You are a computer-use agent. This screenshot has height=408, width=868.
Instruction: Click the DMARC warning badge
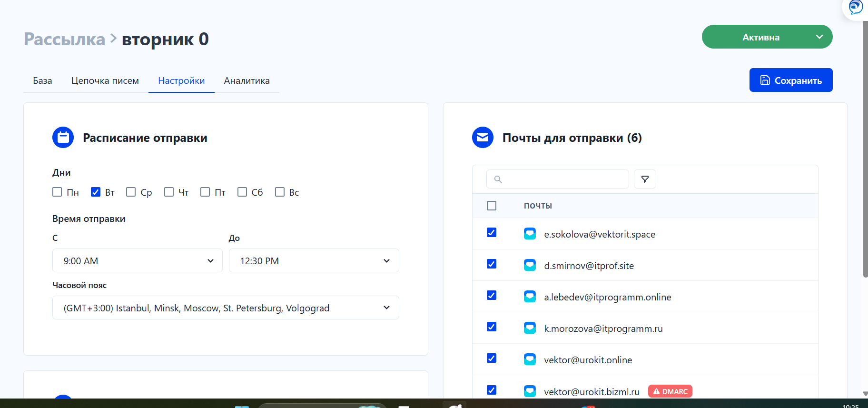pos(670,391)
